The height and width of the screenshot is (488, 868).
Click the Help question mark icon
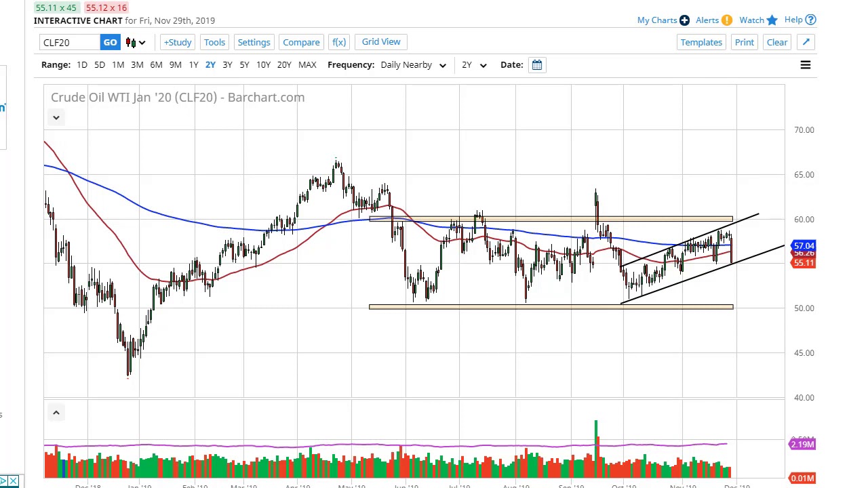(x=811, y=20)
